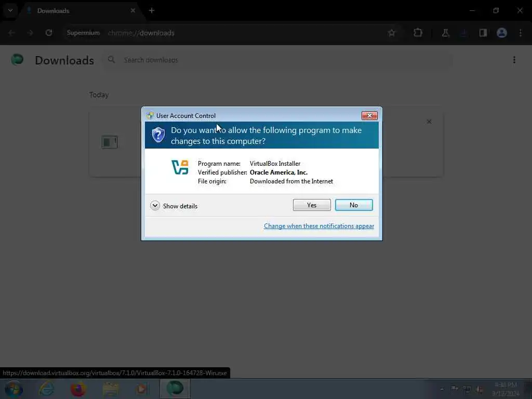Open the extensions puzzle icon

[418, 33]
